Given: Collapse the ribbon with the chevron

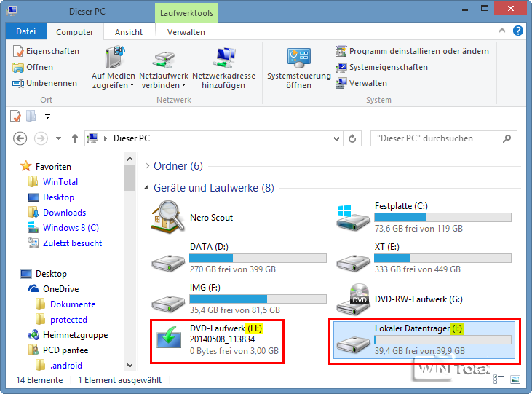Looking at the screenshot, I should (x=502, y=31).
